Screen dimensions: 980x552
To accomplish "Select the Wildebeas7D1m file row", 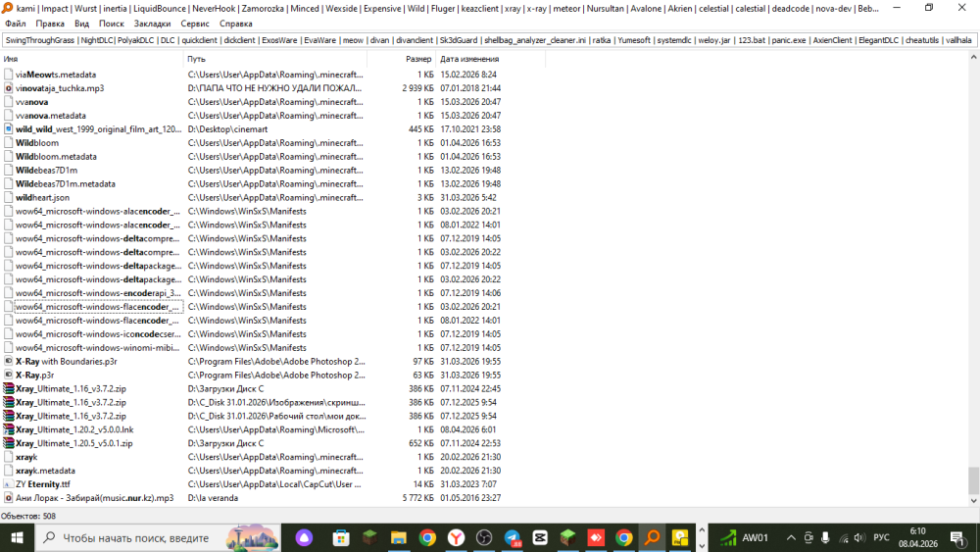I will tap(46, 170).
